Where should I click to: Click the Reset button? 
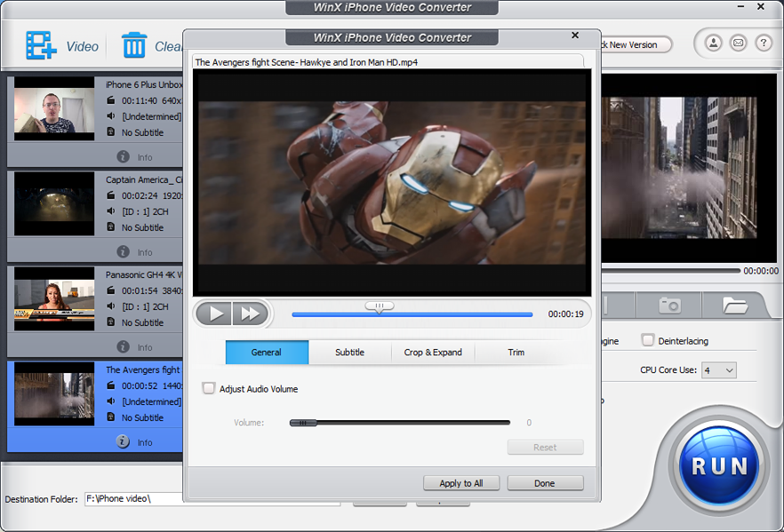click(x=545, y=447)
